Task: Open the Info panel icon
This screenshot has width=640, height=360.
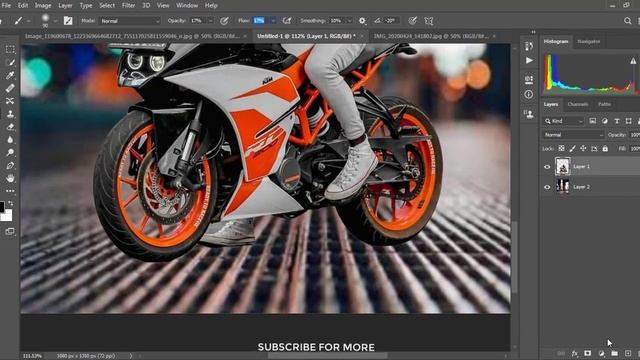Action: click(x=529, y=94)
